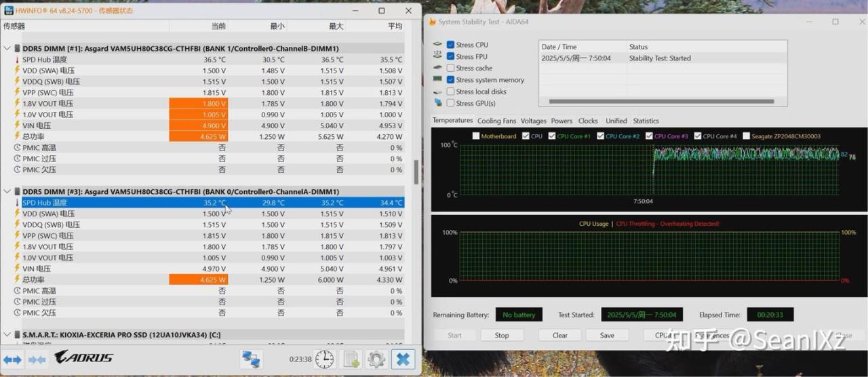The image size is (868, 377).
Task: Open the Statistics tab
Action: click(646, 121)
